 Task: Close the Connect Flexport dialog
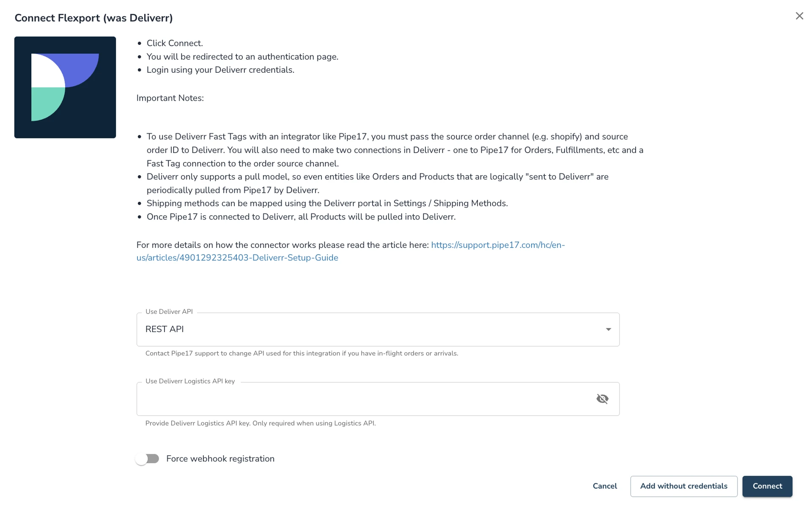pos(799,16)
